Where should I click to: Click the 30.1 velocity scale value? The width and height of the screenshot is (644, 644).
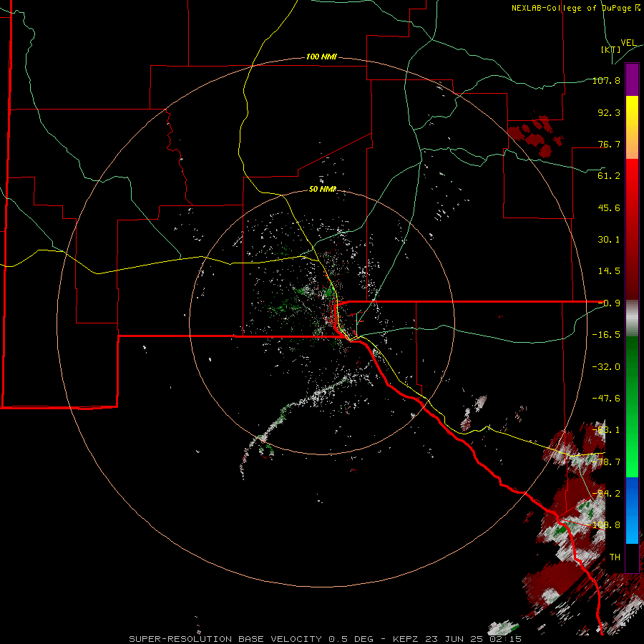609,240
